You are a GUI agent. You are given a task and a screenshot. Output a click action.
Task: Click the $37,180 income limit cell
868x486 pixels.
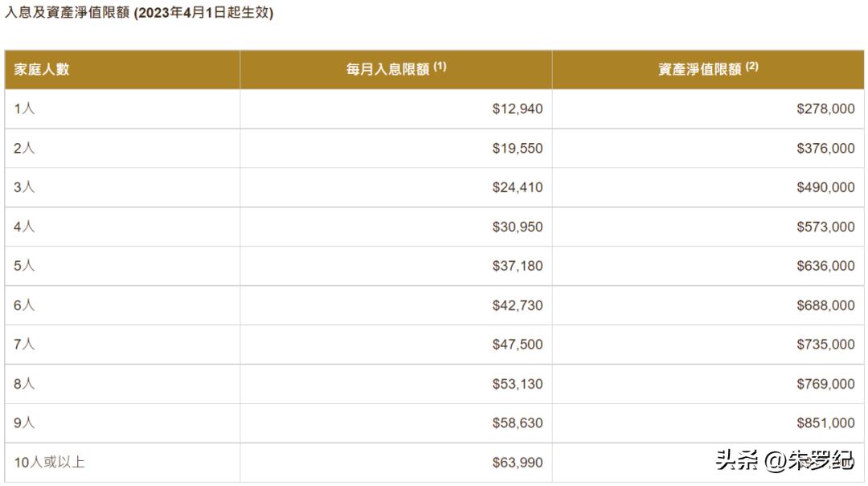point(517,266)
